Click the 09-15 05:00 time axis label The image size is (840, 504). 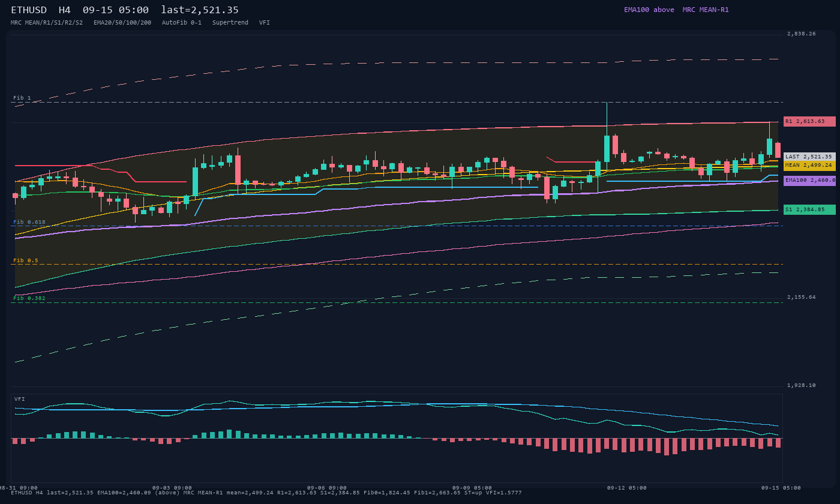(x=782, y=488)
